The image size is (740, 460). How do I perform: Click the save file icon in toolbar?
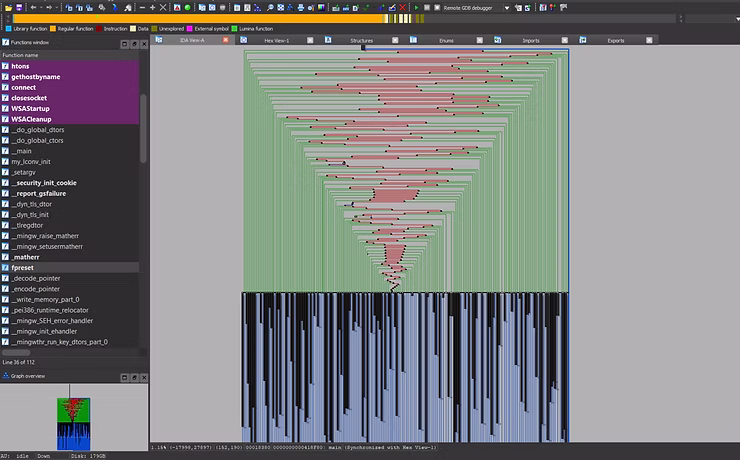point(18,7)
